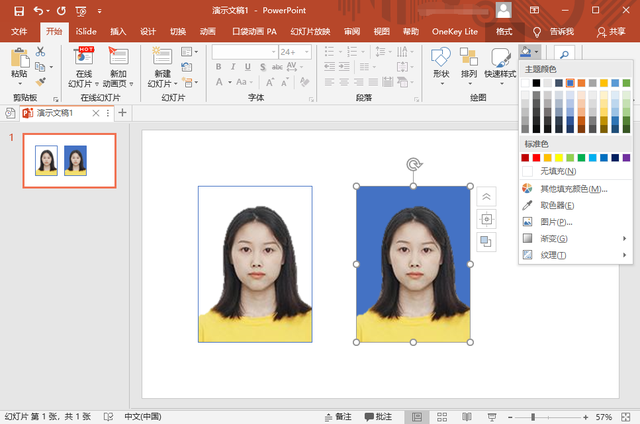Toggle Bold formatting

pyautogui.click(x=218, y=67)
